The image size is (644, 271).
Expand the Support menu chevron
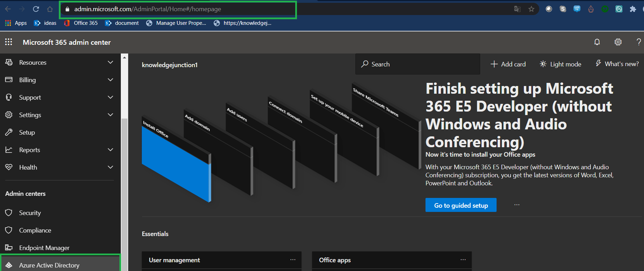pyautogui.click(x=111, y=97)
